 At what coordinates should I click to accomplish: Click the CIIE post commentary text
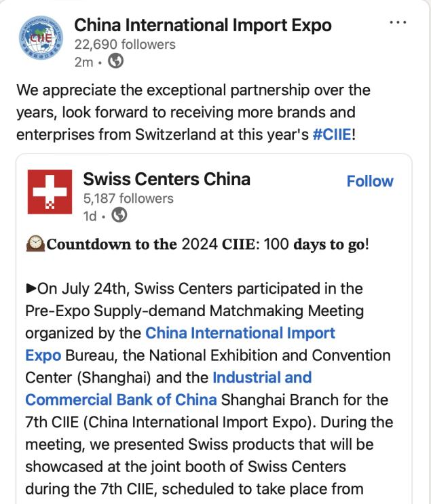[x=193, y=112]
